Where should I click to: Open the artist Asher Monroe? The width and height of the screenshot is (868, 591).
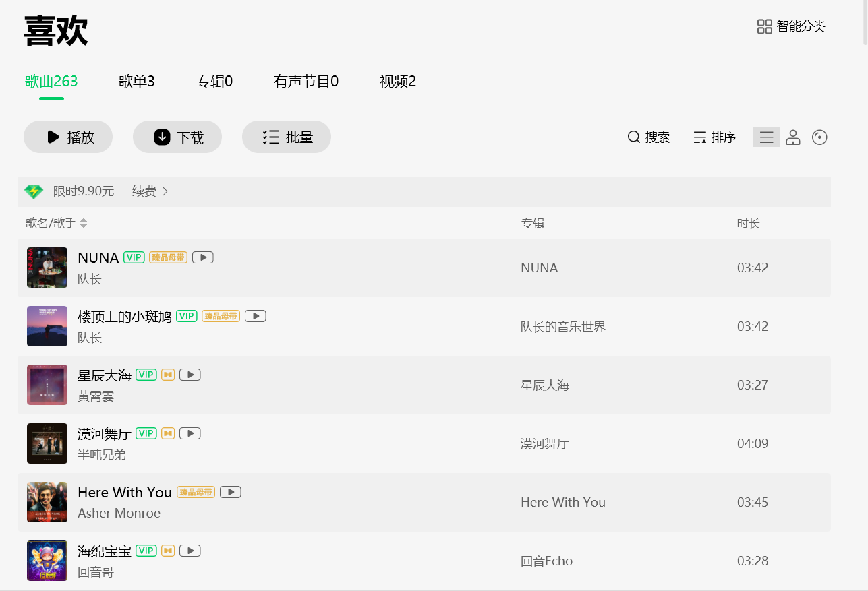tap(119, 514)
